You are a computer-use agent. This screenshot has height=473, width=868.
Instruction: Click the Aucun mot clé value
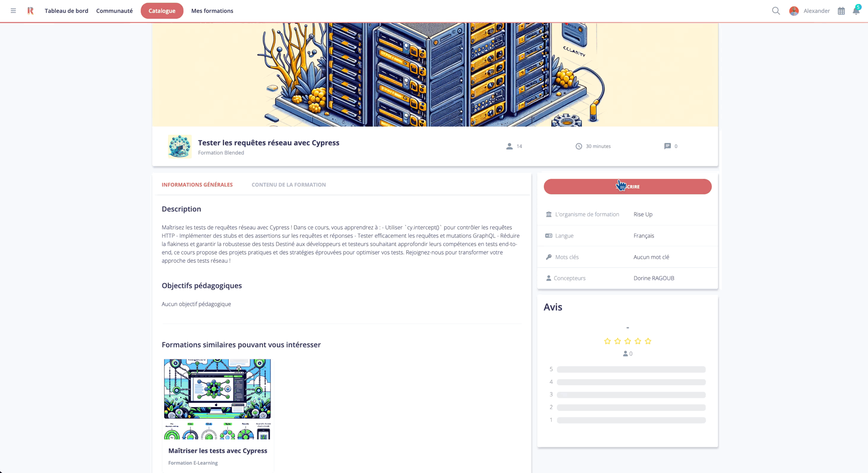click(651, 257)
